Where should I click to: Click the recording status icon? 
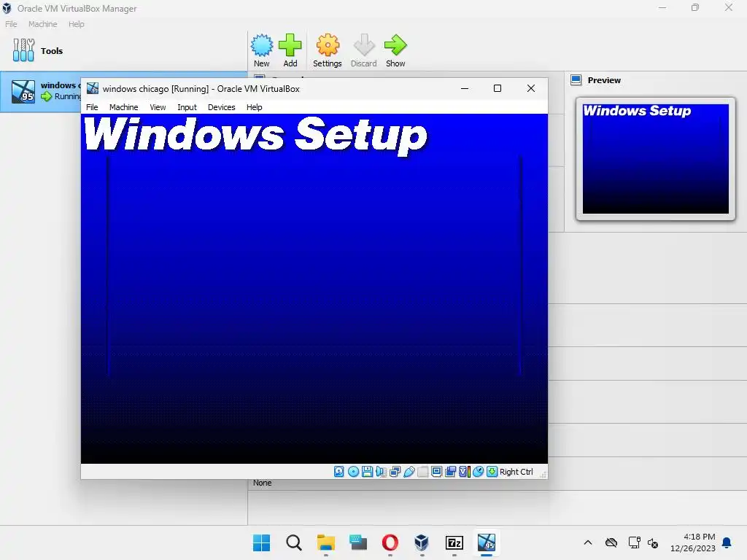[450, 472]
